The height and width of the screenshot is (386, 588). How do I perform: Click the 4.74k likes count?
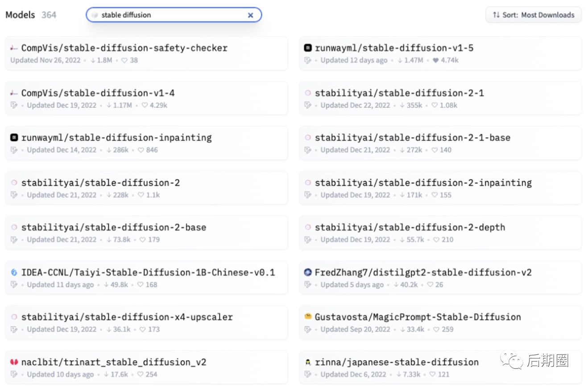click(x=450, y=60)
